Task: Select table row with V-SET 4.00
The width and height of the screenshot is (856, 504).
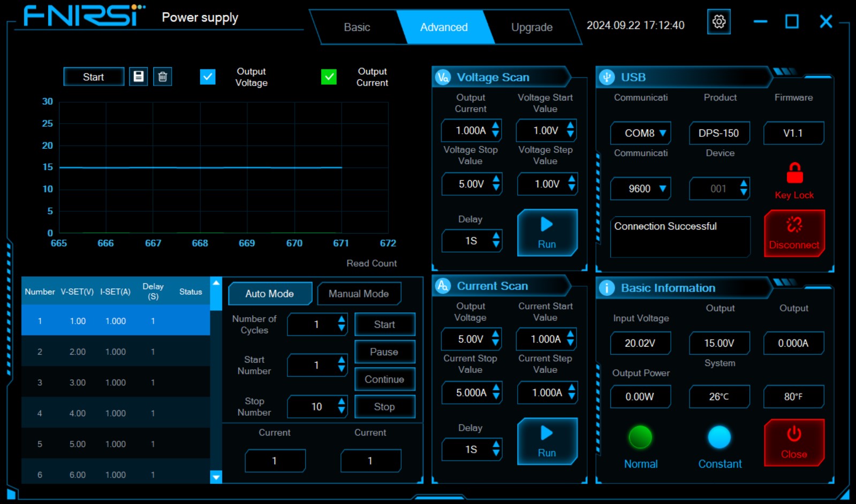Action: [116, 413]
